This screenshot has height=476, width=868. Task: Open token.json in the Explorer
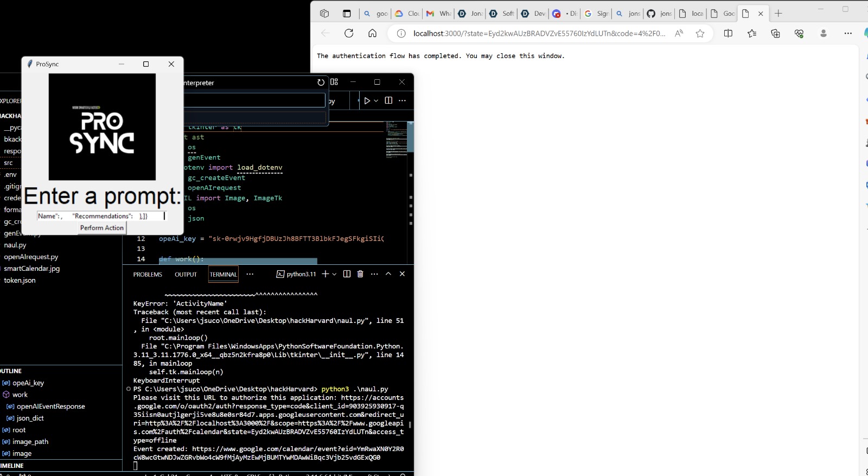(x=20, y=281)
